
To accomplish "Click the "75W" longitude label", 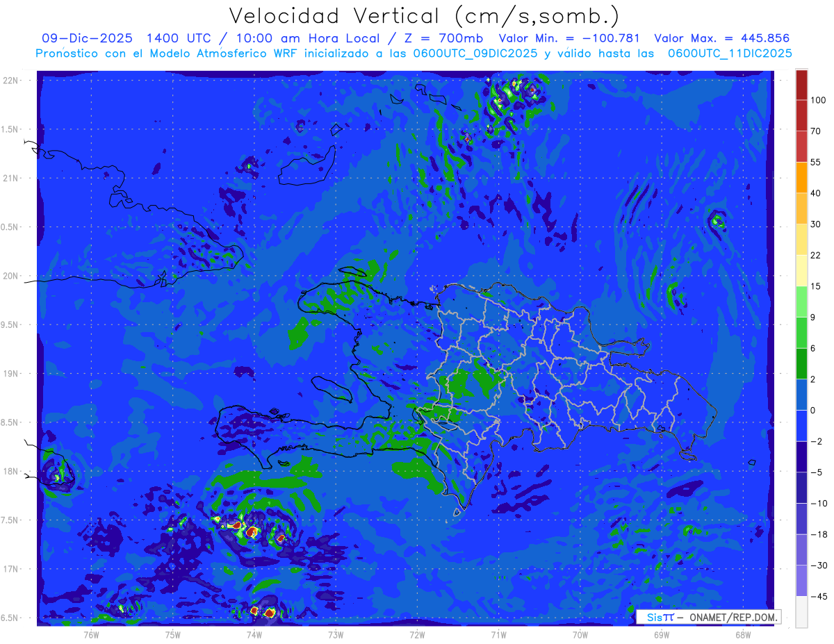I will [173, 634].
